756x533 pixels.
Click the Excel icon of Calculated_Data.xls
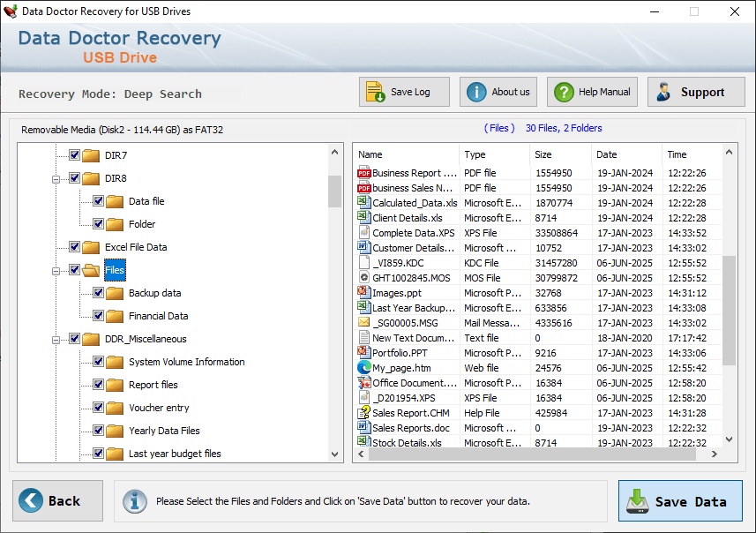pos(364,202)
